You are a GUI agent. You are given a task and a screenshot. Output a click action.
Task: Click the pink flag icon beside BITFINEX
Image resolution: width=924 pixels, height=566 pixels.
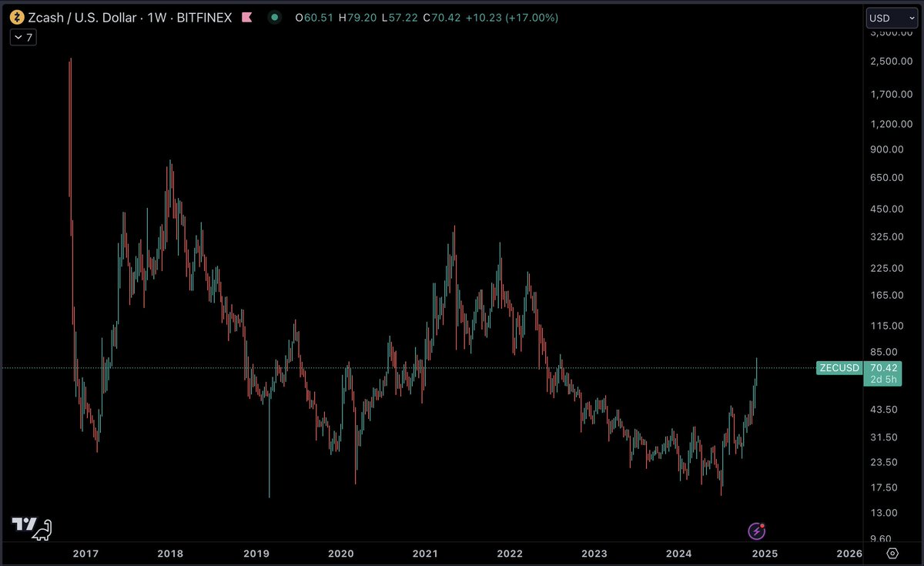pyautogui.click(x=246, y=17)
